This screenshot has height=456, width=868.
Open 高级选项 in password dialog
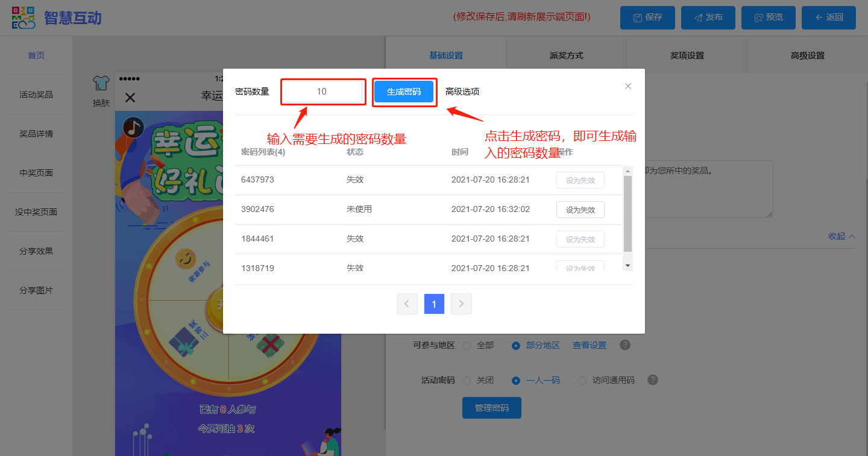click(x=462, y=92)
